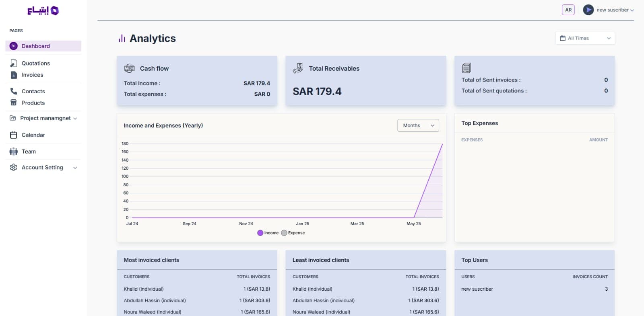This screenshot has height=316, width=644.
Task: Open the All Times date filter dropdown
Action: (x=585, y=38)
